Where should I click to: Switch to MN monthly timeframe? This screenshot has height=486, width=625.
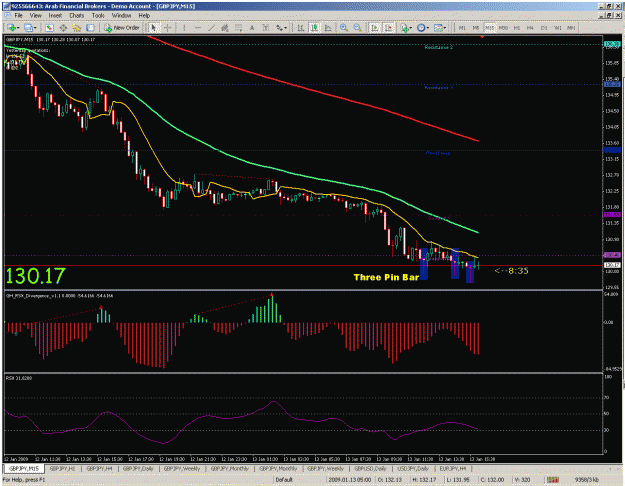pos(571,28)
